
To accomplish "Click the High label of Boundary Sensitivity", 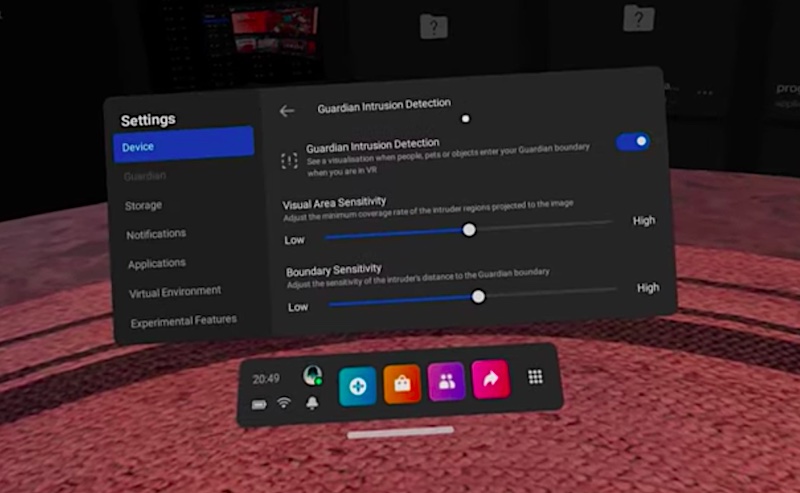I will point(648,288).
